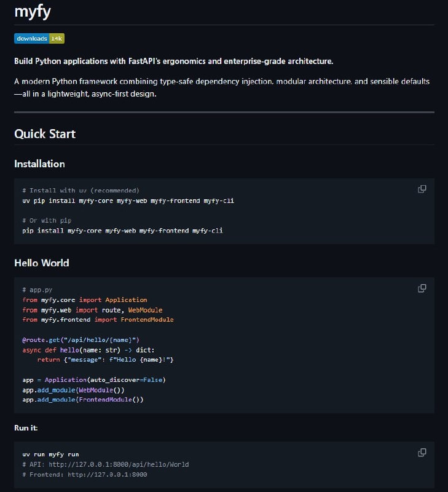
Task: Select the Installation section heading
Action: pyautogui.click(x=39, y=164)
